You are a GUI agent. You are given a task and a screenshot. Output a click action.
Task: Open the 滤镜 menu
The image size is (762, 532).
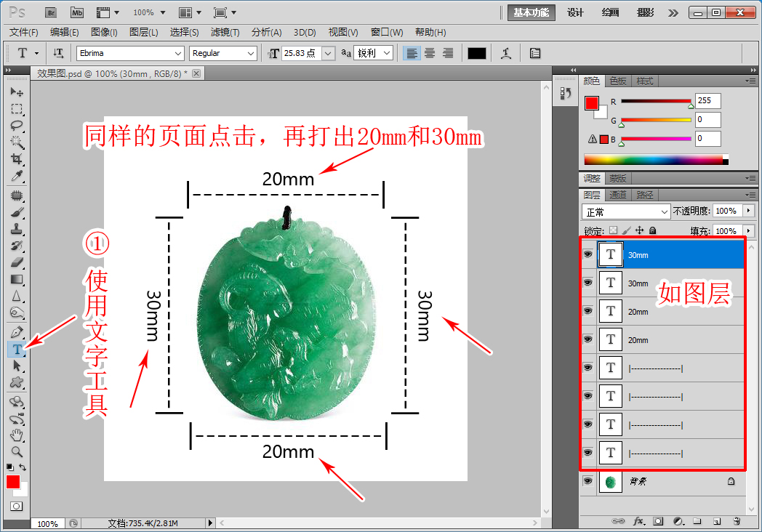(x=225, y=32)
